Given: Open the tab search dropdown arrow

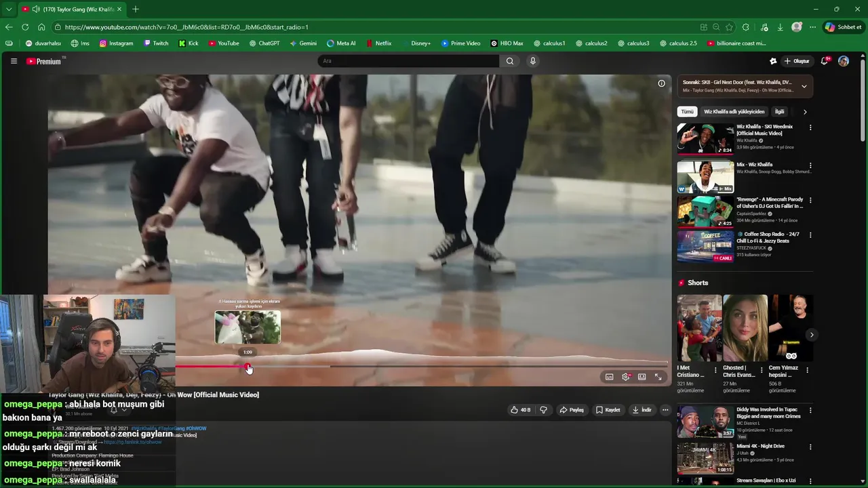Looking at the screenshot, I should point(9,9).
